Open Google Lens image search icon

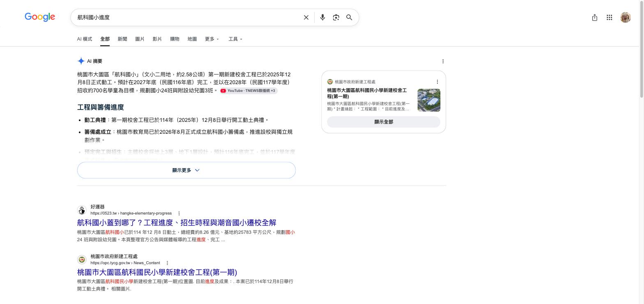[x=336, y=17]
